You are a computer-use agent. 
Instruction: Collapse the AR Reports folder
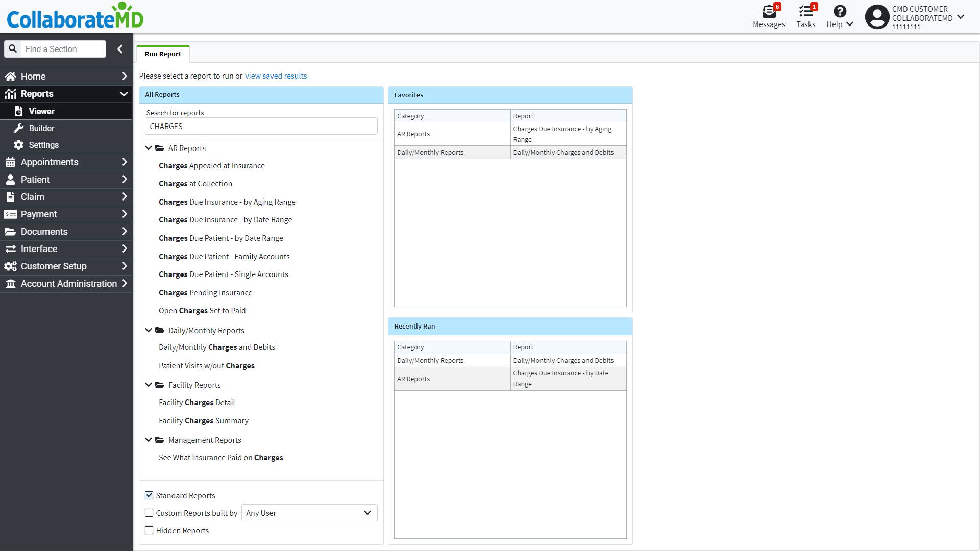(x=149, y=148)
